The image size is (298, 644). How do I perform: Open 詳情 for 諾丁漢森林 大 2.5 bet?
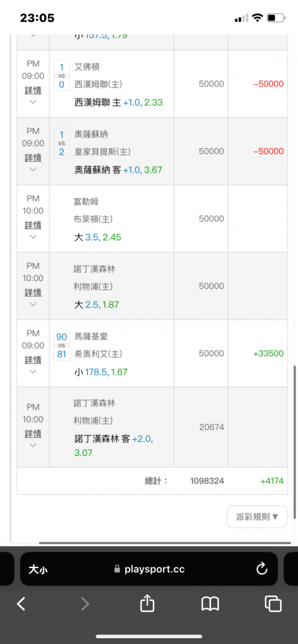[x=33, y=292]
